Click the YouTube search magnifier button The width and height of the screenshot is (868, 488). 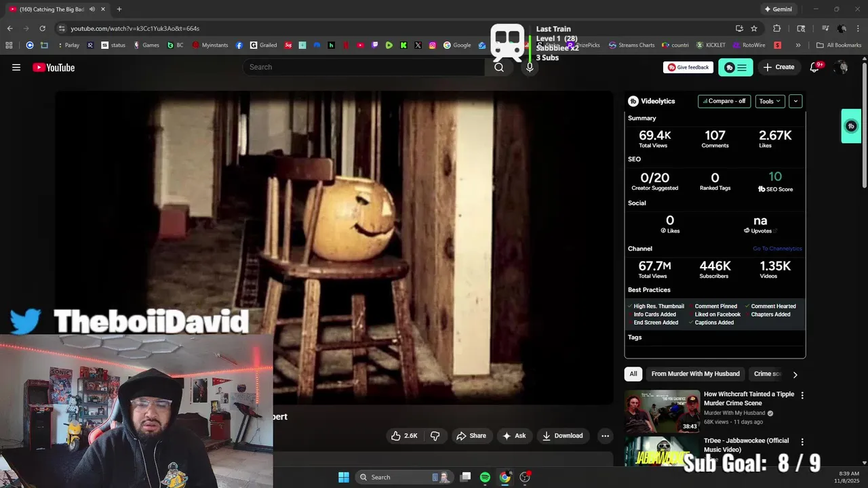pos(499,67)
